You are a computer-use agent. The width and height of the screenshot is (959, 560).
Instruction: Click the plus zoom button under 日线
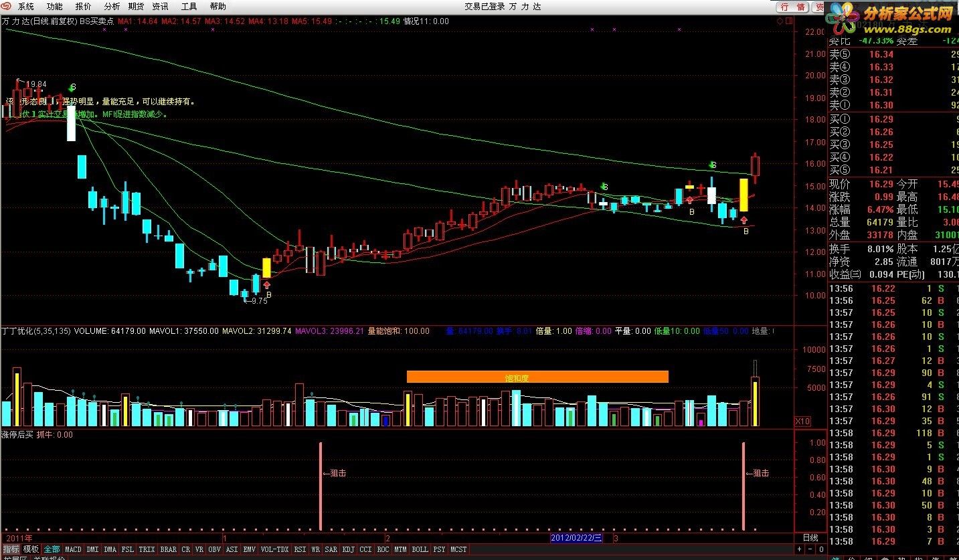[x=800, y=549]
